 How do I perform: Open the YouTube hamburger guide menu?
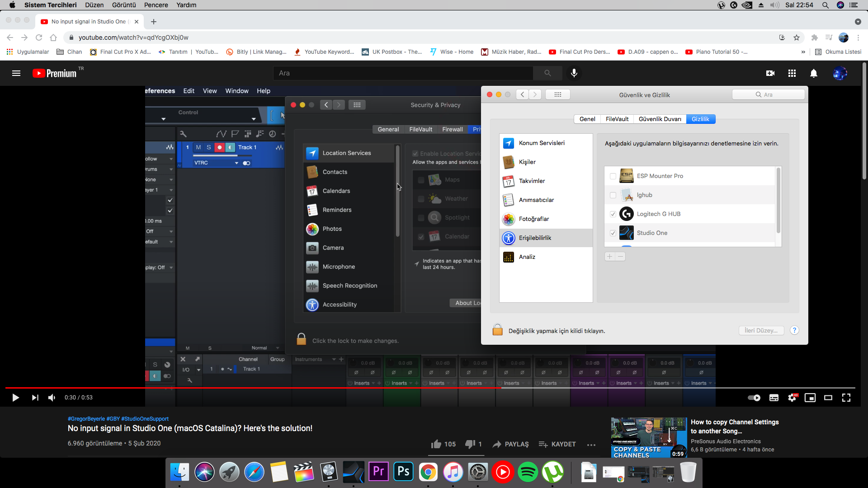click(x=16, y=73)
